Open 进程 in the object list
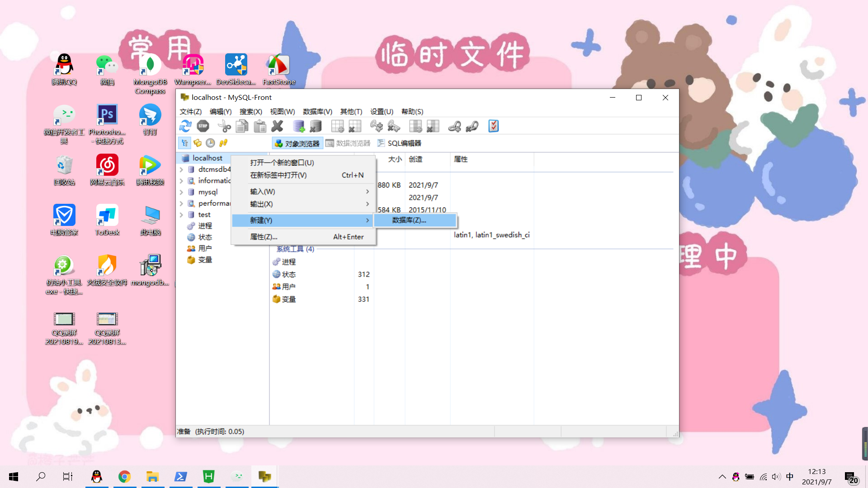The width and height of the screenshot is (868, 488). click(288, 262)
